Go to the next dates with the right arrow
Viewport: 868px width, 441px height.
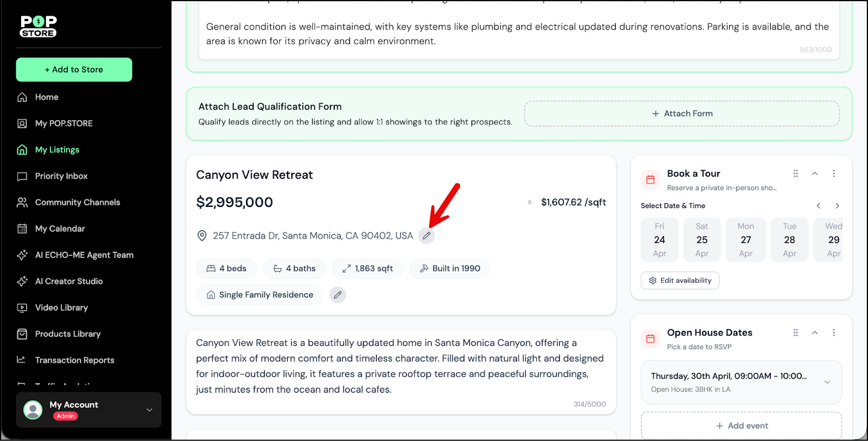coord(837,206)
